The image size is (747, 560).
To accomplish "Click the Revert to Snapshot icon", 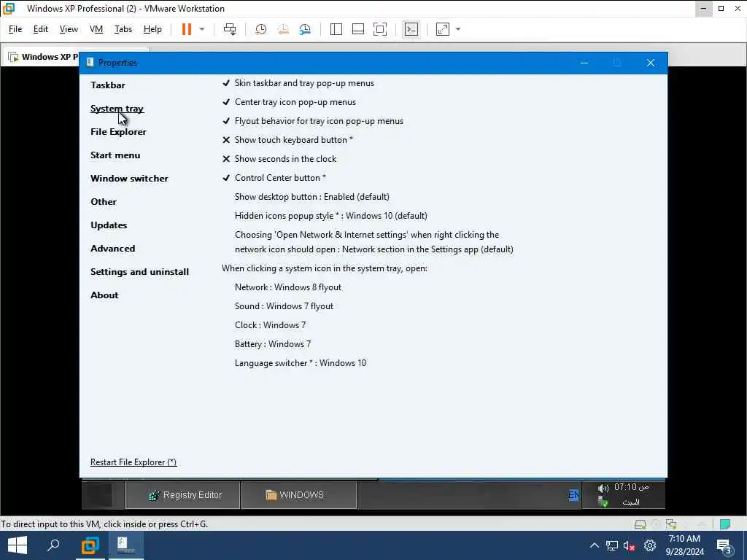I will coord(283,29).
